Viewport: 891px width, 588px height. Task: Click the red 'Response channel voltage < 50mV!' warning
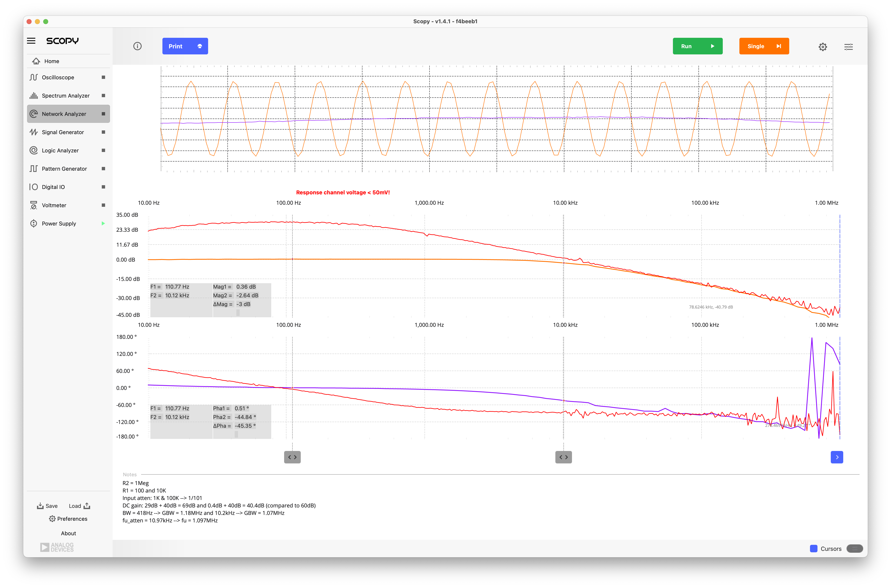343,192
